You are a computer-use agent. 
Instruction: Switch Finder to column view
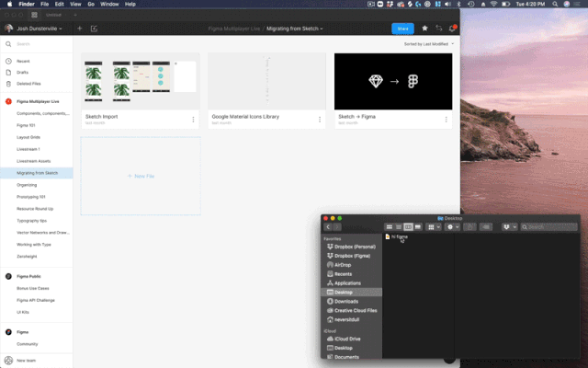[x=408, y=227]
